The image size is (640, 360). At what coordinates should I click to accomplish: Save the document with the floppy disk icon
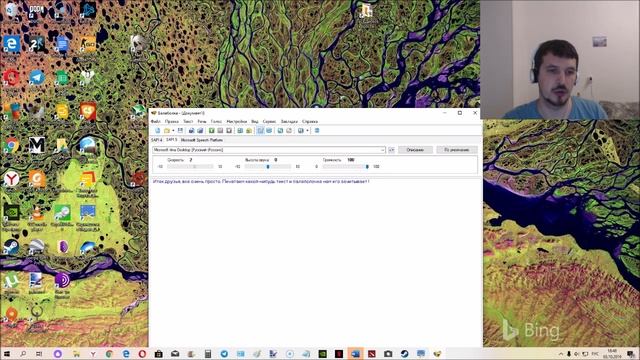pos(180,131)
